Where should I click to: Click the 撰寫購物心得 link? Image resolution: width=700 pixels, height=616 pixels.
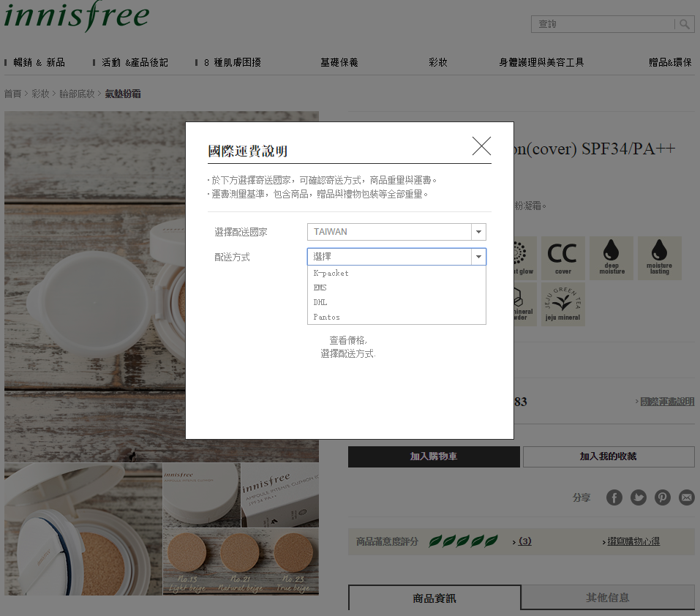633,541
